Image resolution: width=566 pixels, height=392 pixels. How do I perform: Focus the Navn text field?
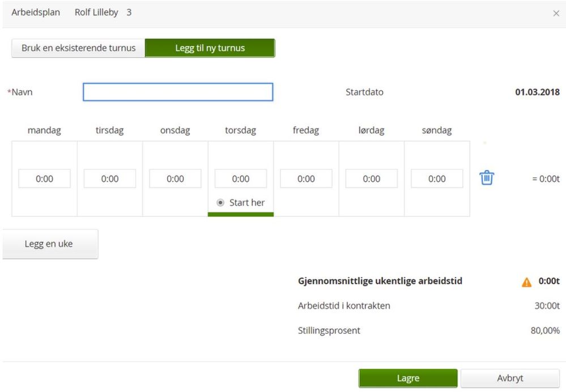click(x=178, y=92)
